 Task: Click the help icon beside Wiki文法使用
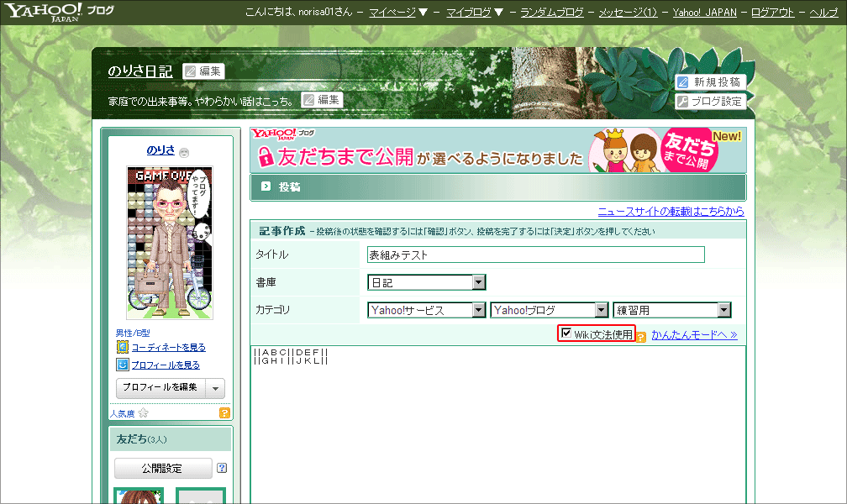coord(640,338)
